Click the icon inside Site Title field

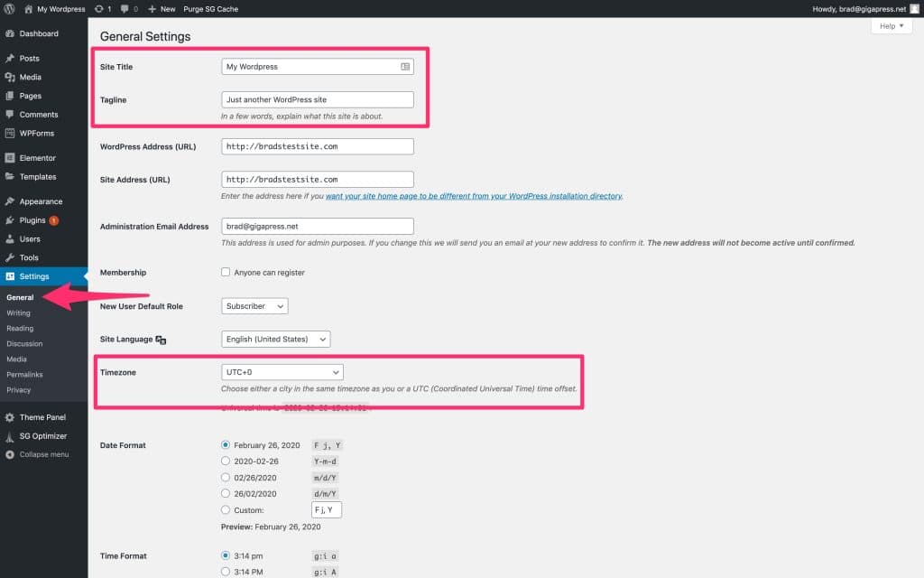[405, 67]
